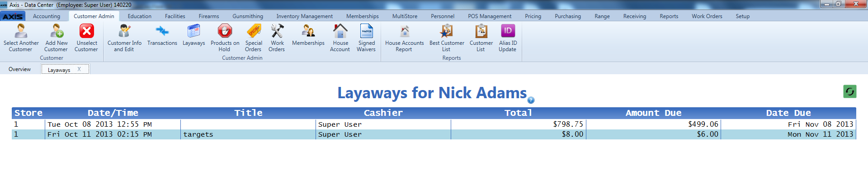Click the blue help icon near title
Image resolution: width=868 pixels, height=191 pixels.
pos(531,100)
